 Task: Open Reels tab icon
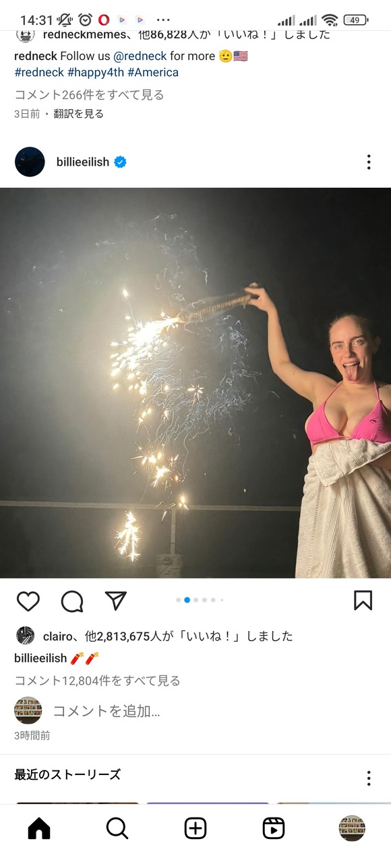(x=274, y=829)
